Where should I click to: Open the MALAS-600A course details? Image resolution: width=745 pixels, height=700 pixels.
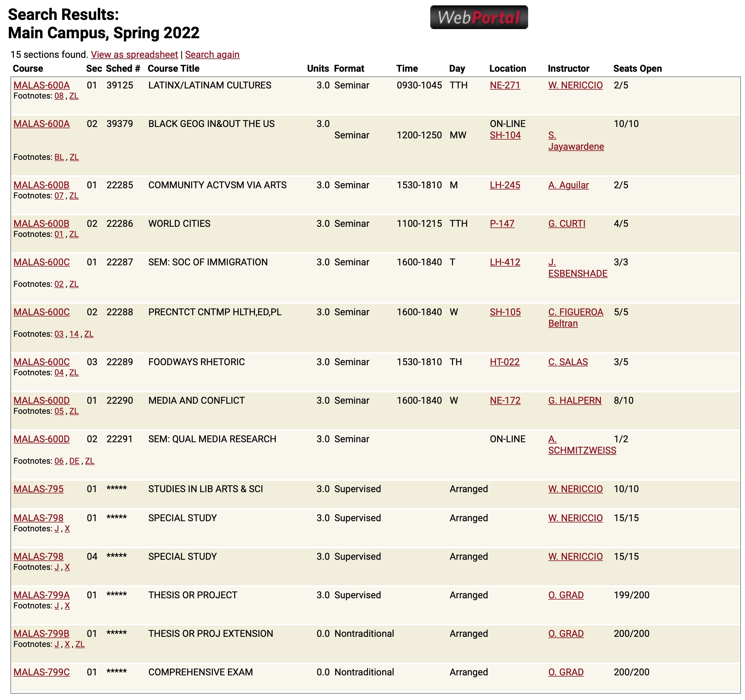coord(41,85)
